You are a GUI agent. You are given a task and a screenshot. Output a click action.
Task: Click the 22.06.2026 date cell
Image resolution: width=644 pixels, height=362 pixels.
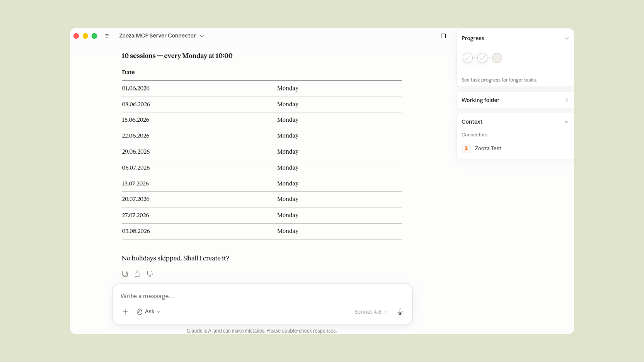(136, 136)
